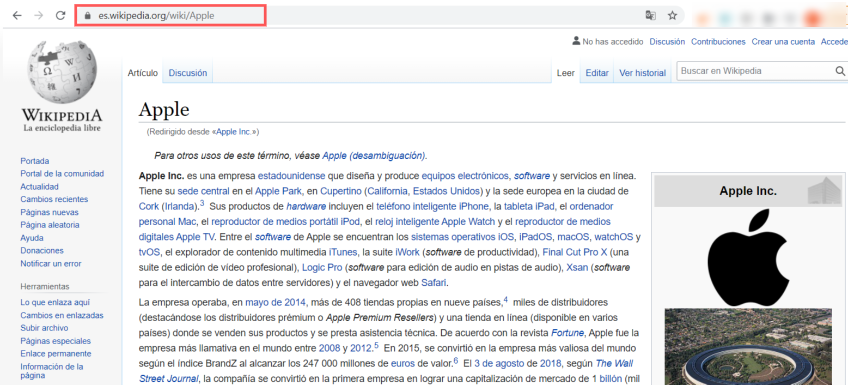Open the 'Apple Park' link

point(279,191)
